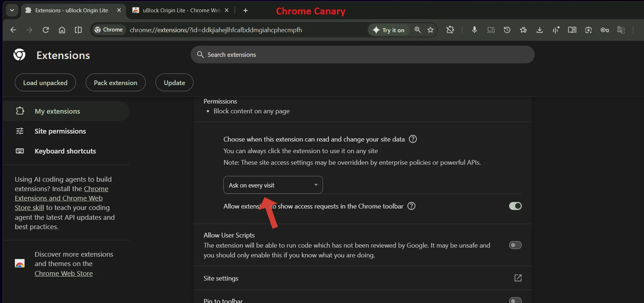Click the Chrome logo beside Extensions title
The image size is (644, 303).
(x=20, y=55)
